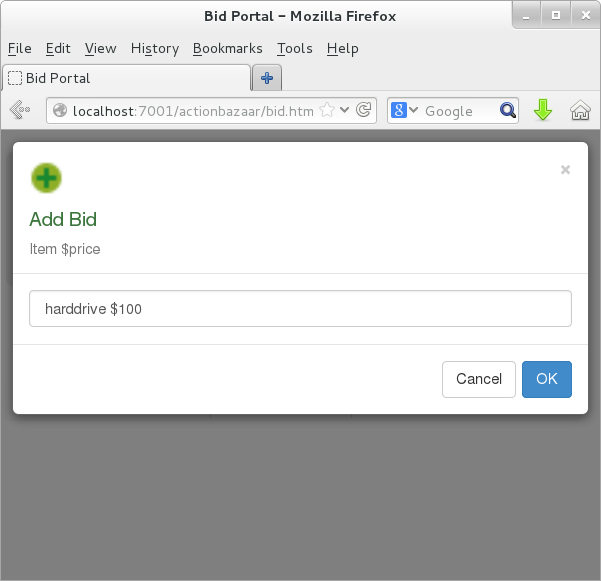The image size is (601, 581).
Task: Go to the Firefox Home page
Action: pos(580,111)
